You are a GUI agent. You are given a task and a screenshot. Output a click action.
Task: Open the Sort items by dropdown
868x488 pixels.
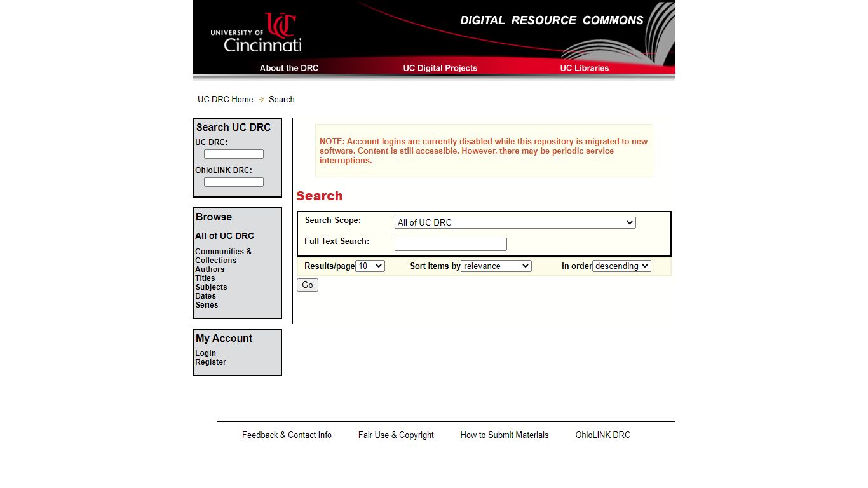pos(496,266)
